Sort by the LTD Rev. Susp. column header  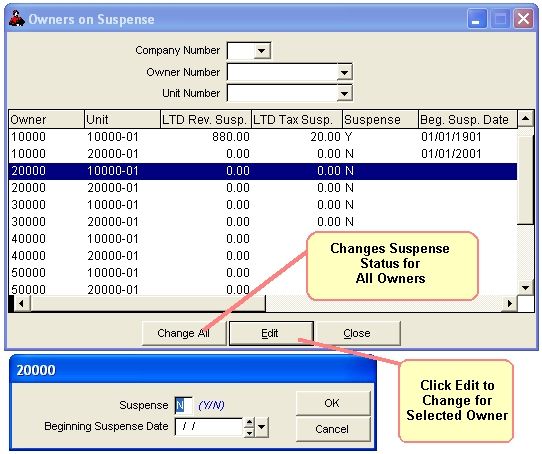pos(206,120)
